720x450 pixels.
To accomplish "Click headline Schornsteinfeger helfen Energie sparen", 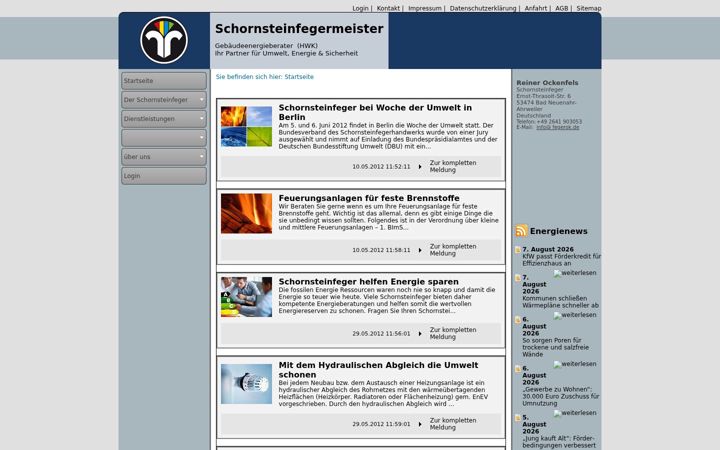I will 368,281.
